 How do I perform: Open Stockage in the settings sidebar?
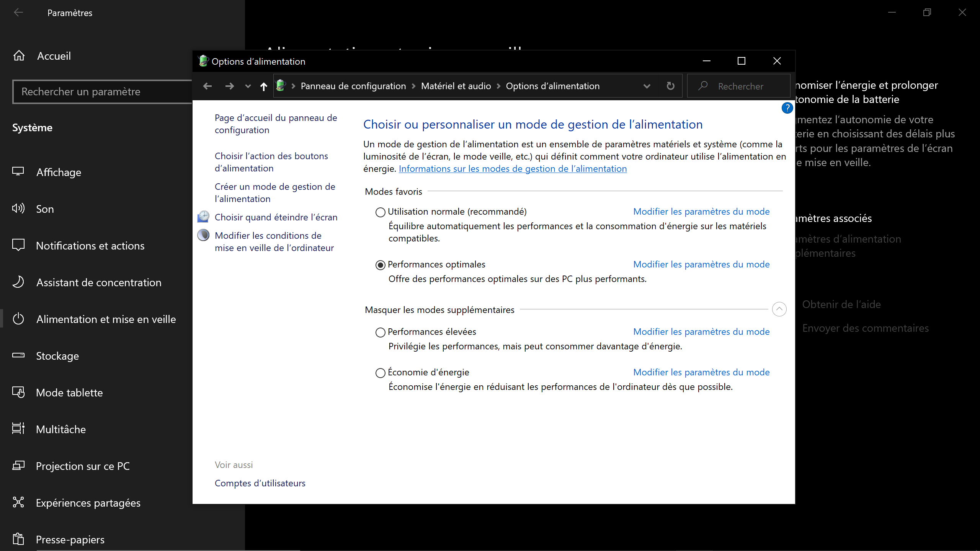click(57, 356)
